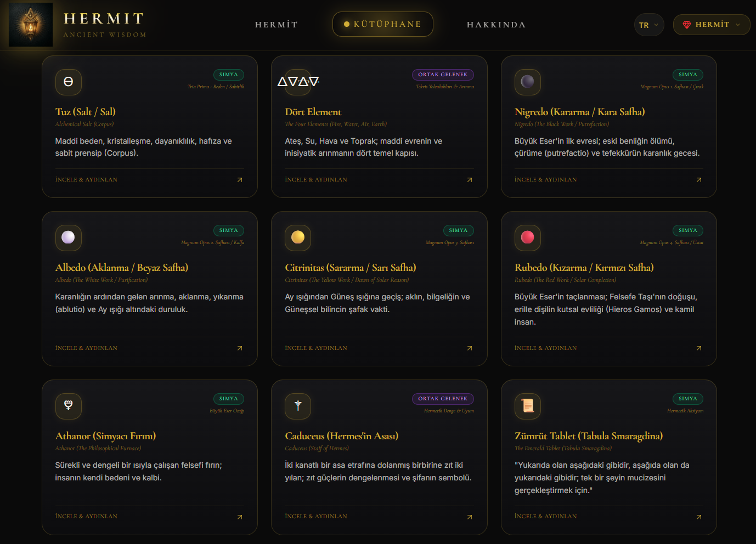Click the Dört Element card title
The height and width of the screenshot is (544, 756).
[313, 112]
